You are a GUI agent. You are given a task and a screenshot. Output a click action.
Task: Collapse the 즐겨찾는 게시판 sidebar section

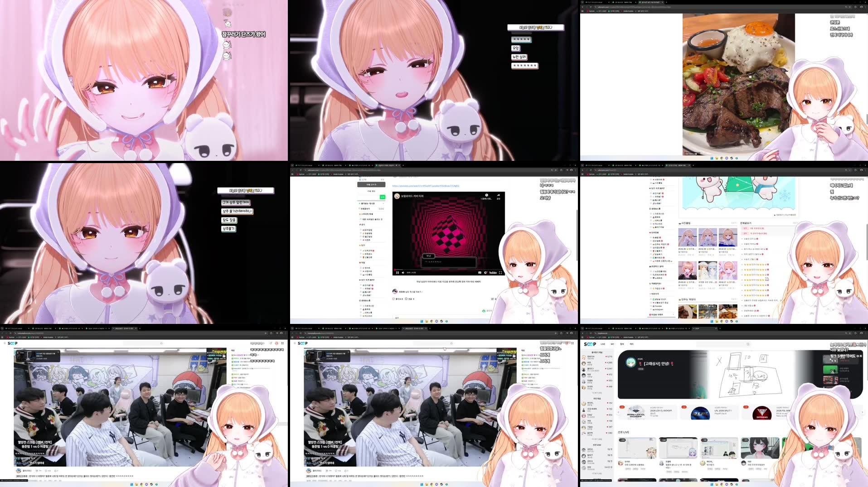pyautogui.click(x=383, y=203)
